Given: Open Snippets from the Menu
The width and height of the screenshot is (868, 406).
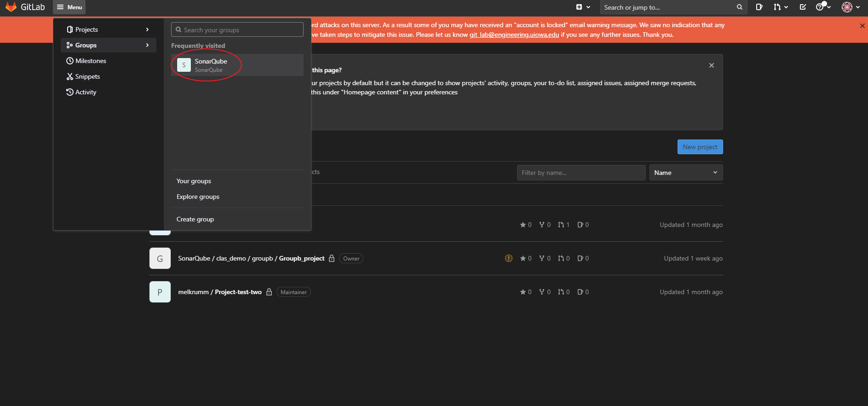Looking at the screenshot, I should coord(87,76).
